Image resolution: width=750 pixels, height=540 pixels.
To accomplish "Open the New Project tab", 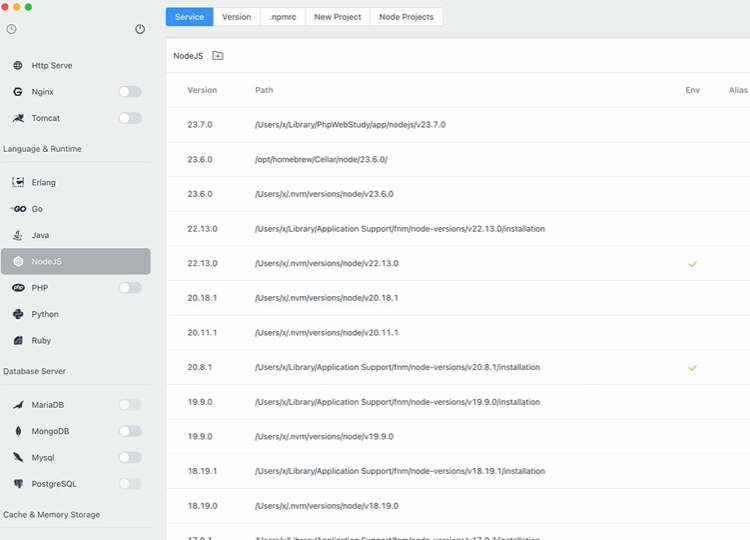I will [x=338, y=17].
